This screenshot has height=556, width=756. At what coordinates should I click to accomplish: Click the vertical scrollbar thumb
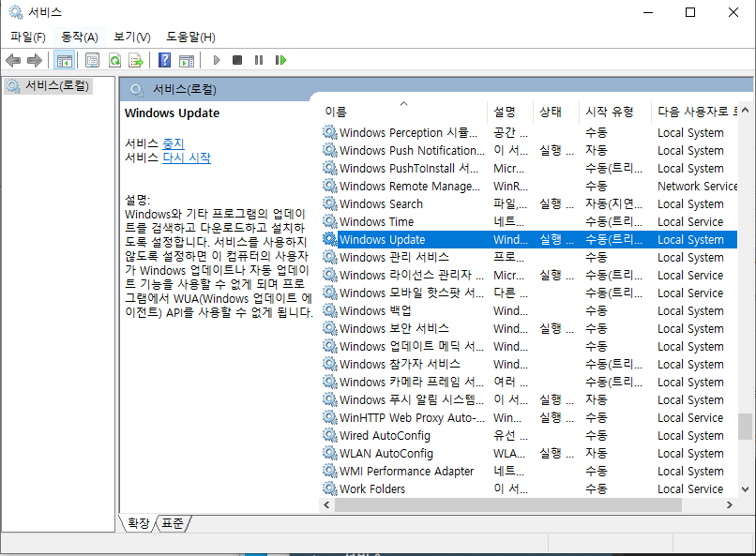pos(746,427)
